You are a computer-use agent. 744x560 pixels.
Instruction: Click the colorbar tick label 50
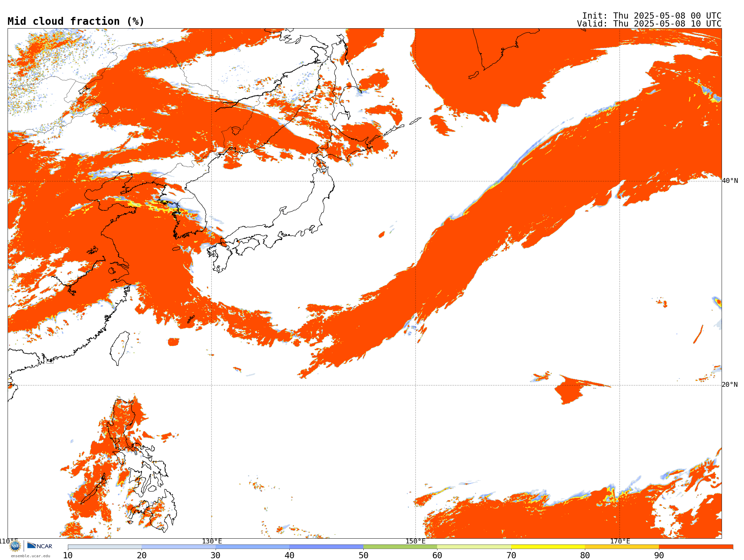[x=363, y=556]
